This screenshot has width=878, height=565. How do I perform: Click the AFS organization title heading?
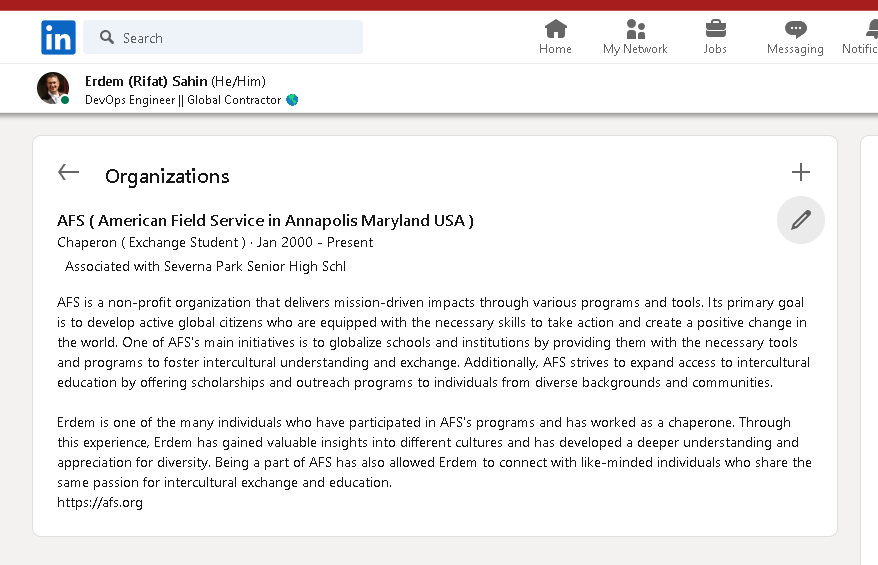pos(265,221)
